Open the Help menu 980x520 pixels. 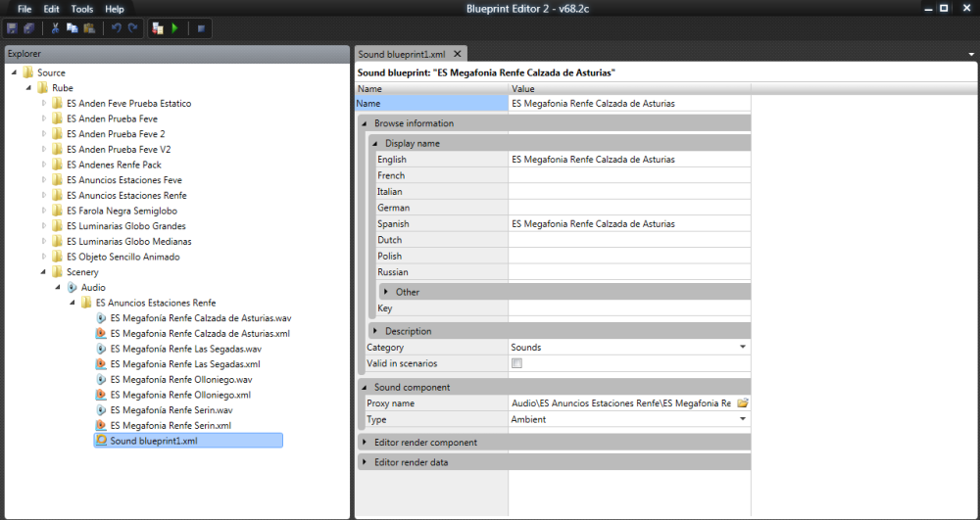tap(115, 9)
